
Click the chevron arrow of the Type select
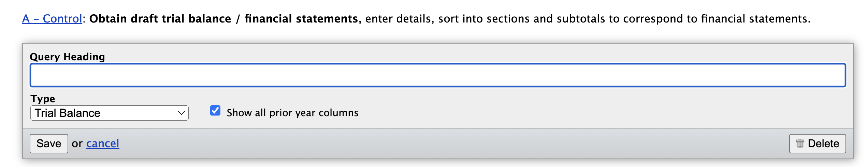(x=182, y=113)
